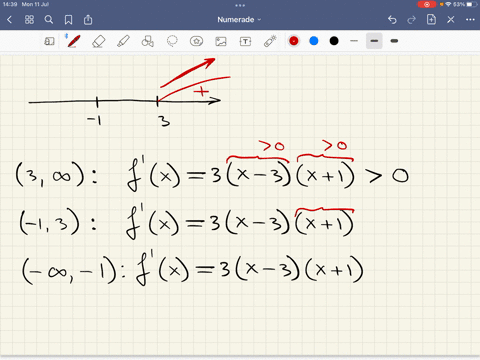Open the Elements sticker tool
480x360 pixels.
196,41
